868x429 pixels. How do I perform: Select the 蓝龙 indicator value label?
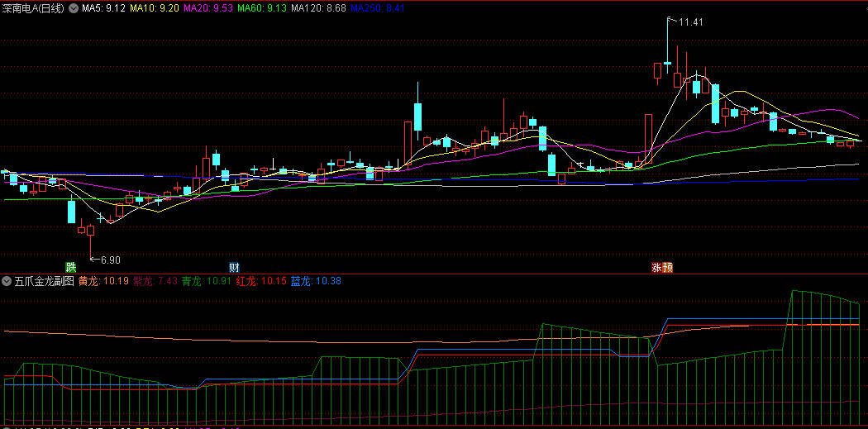(x=316, y=281)
